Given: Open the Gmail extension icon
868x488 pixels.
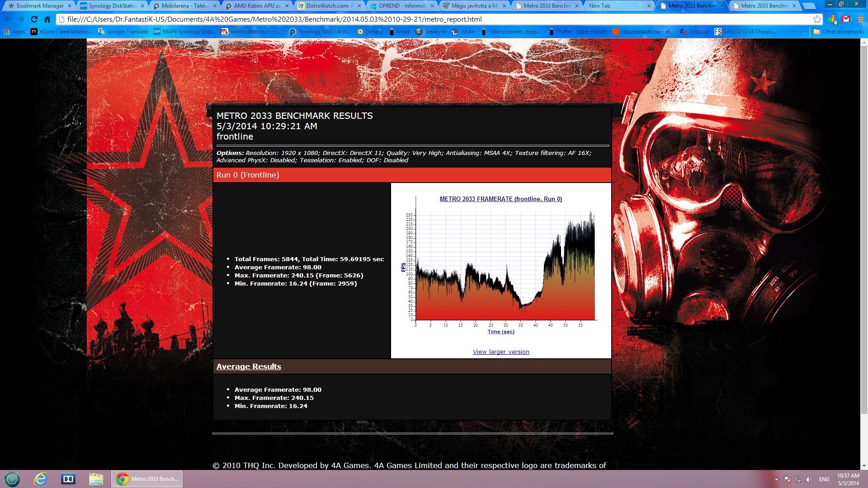Looking at the screenshot, I should point(846,19).
